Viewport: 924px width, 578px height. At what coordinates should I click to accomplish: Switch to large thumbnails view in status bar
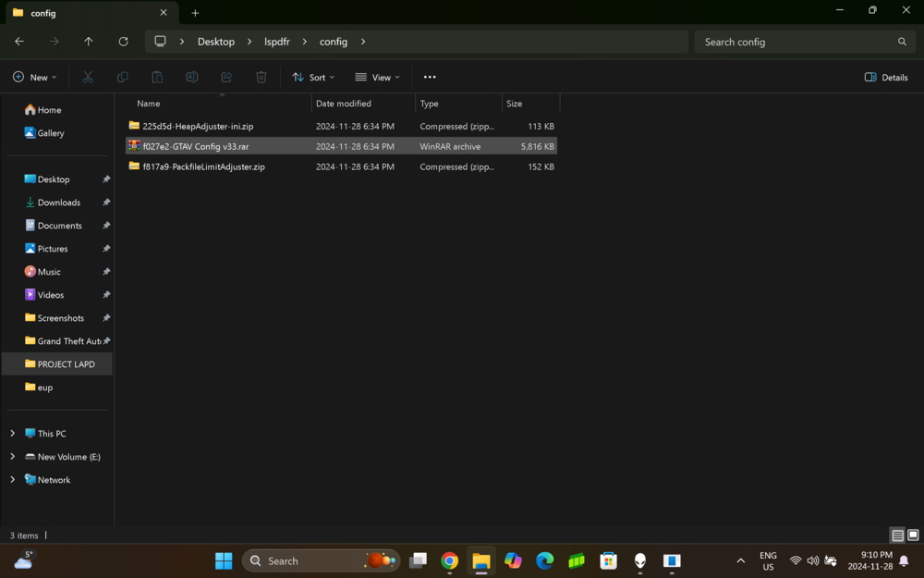click(x=912, y=535)
